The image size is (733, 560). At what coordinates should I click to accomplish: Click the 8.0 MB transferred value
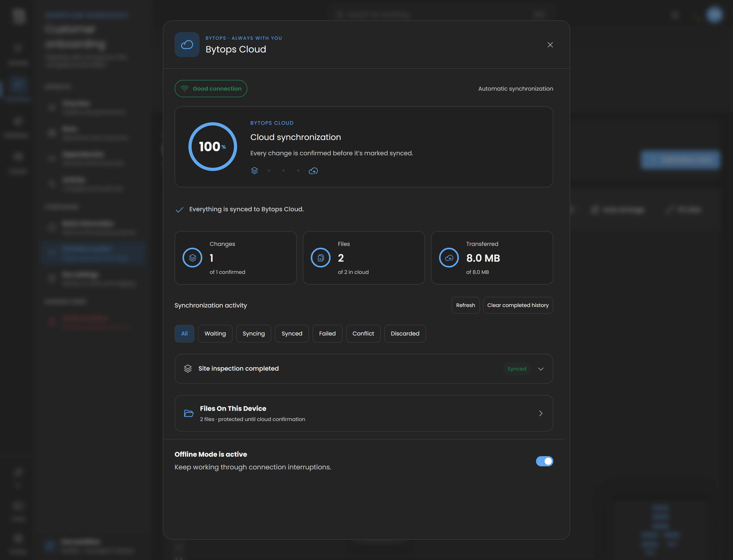pos(483,258)
